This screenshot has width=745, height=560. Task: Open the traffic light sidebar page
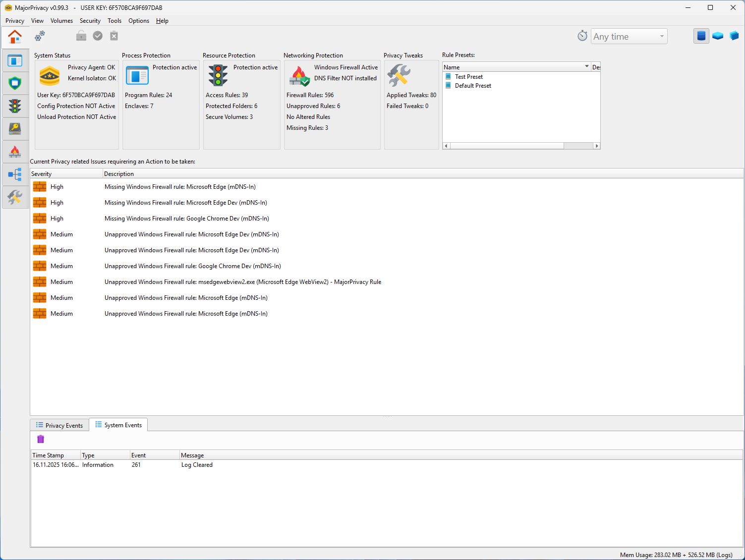point(15,106)
